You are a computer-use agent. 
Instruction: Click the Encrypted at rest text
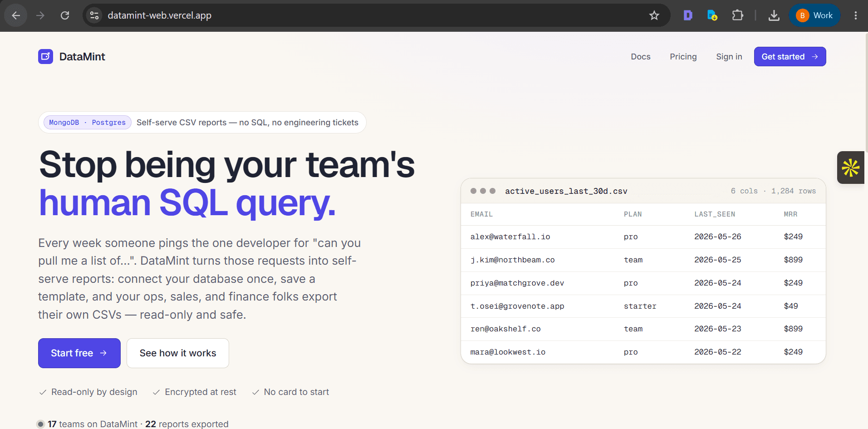click(x=201, y=392)
